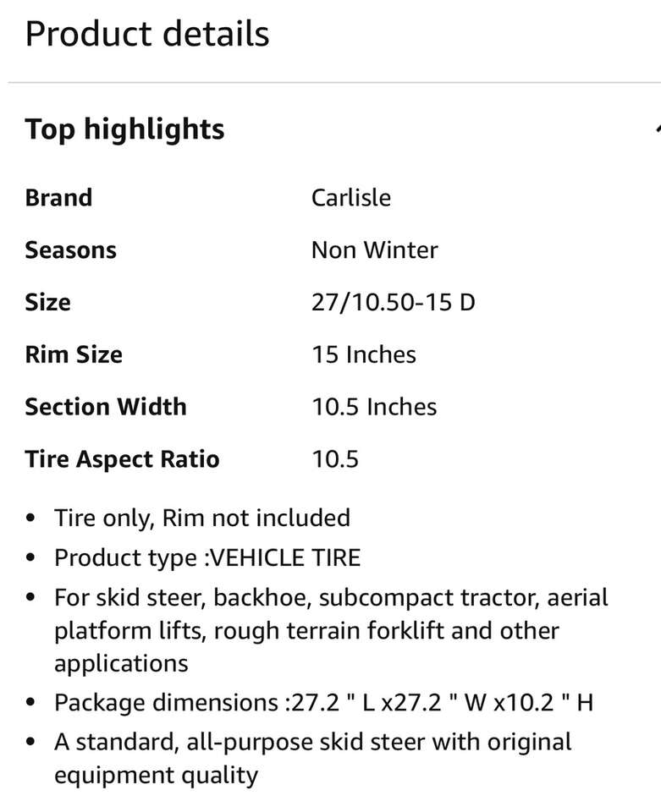Click the Seasons label
Image resolution: width=661 pixels, height=812 pixels.
tap(70, 250)
